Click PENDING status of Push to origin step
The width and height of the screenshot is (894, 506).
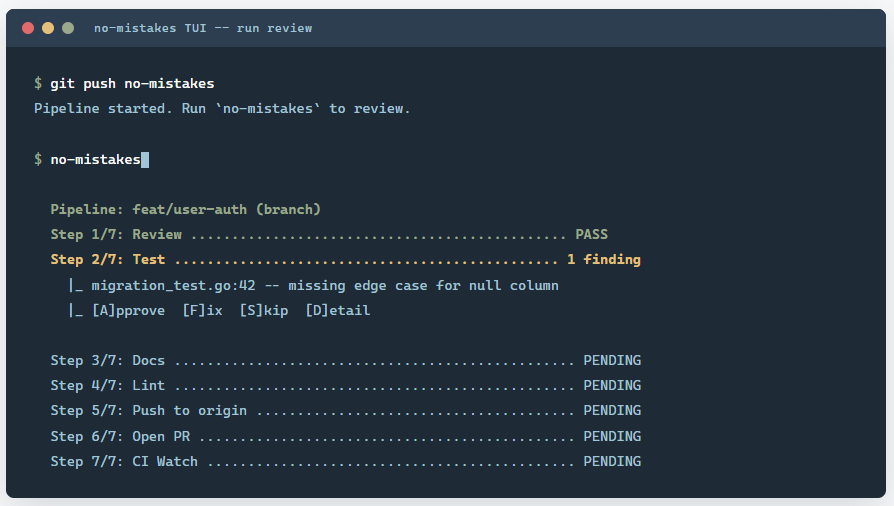[612, 411]
